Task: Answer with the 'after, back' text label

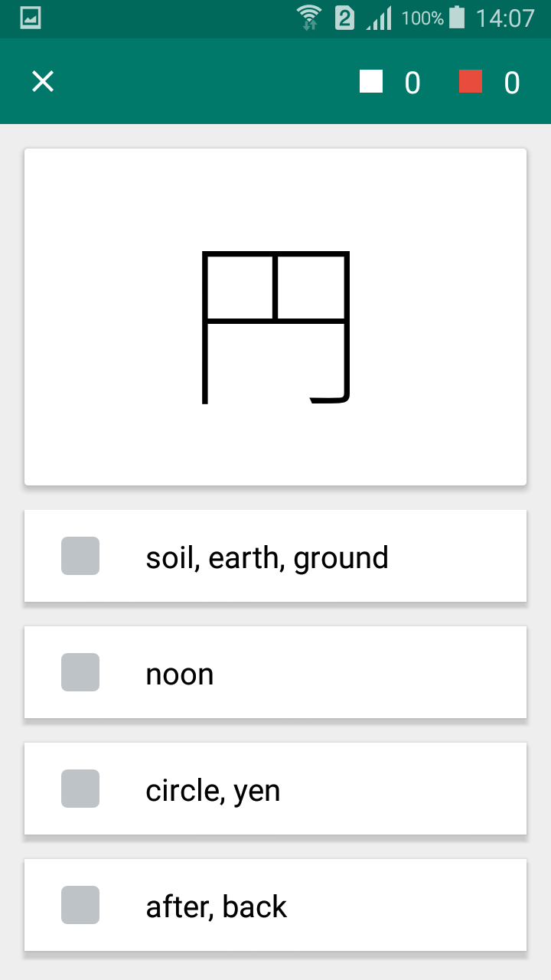Action: coord(217,906)
